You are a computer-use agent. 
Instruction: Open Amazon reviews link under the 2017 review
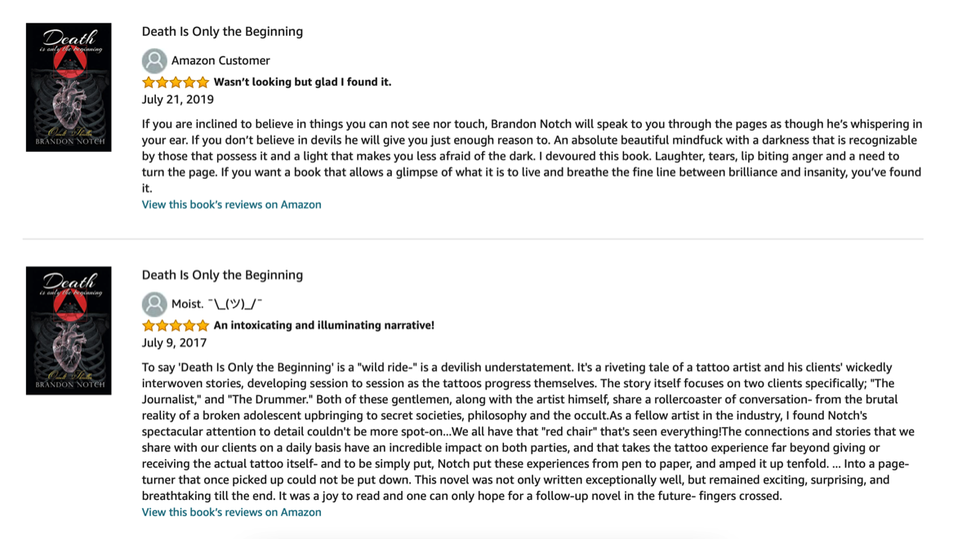(x=231, y=513)
